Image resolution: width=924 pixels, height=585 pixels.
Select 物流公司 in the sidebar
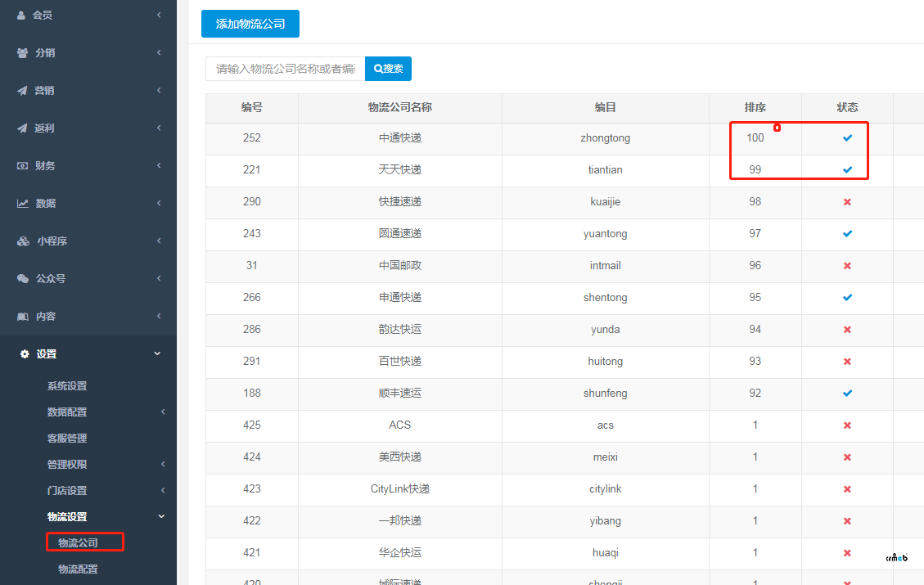click(78, 542)
